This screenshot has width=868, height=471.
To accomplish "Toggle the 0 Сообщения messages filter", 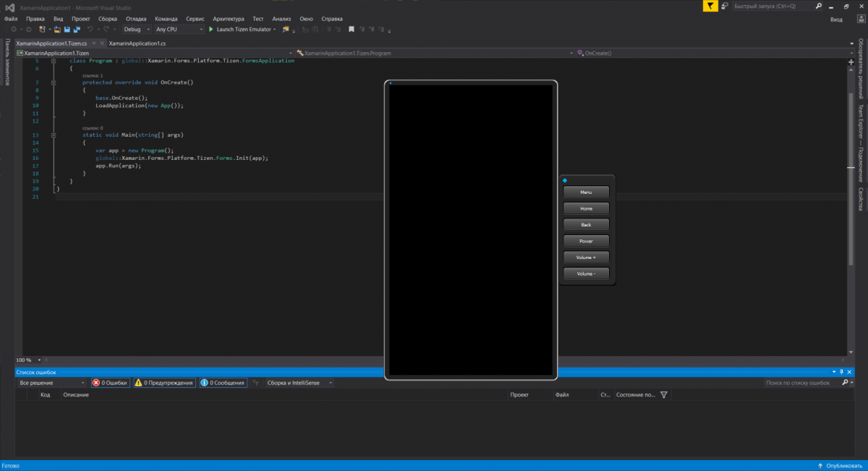I will (223, 383).
